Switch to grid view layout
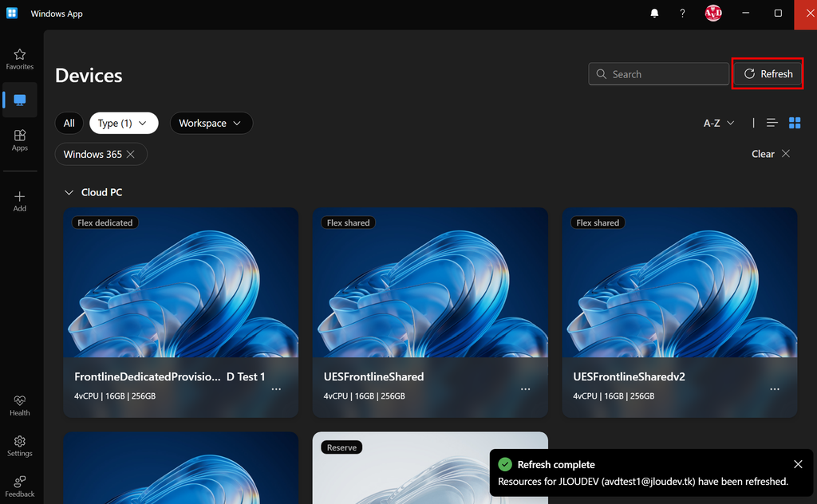The width and height of the screenshot is (817, 504). click(795, 123)
